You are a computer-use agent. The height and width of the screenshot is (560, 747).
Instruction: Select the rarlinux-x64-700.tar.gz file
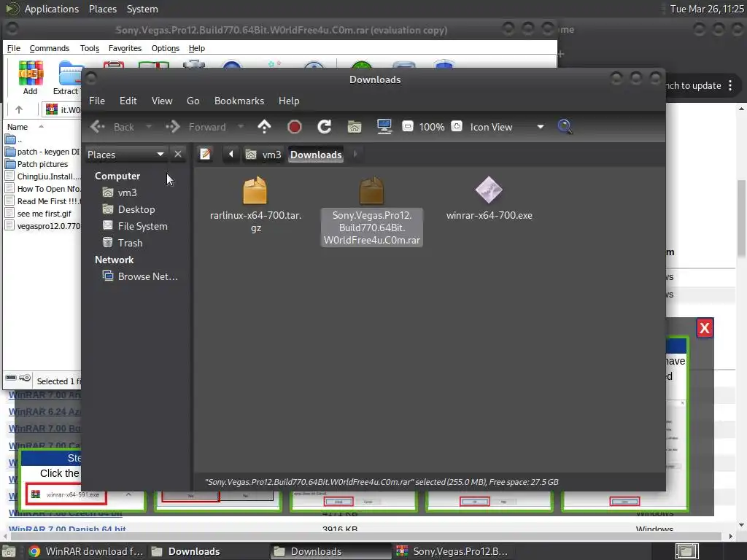point(256,205)
